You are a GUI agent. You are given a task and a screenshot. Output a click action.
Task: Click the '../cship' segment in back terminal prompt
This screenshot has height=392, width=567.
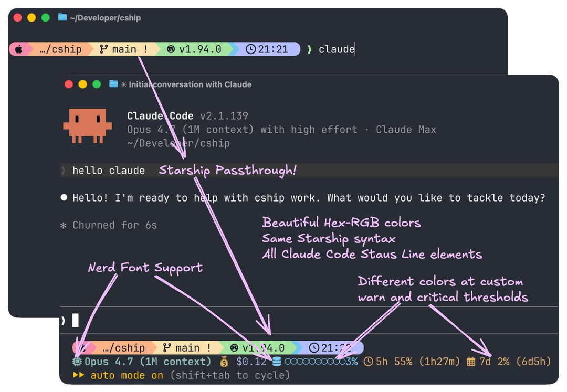(60, 49)
